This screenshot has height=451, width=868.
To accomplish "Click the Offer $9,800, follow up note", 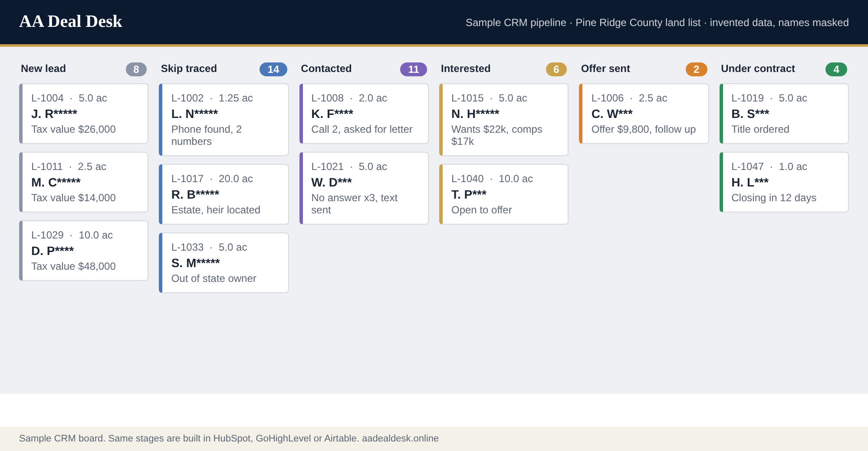I will 644,129.
